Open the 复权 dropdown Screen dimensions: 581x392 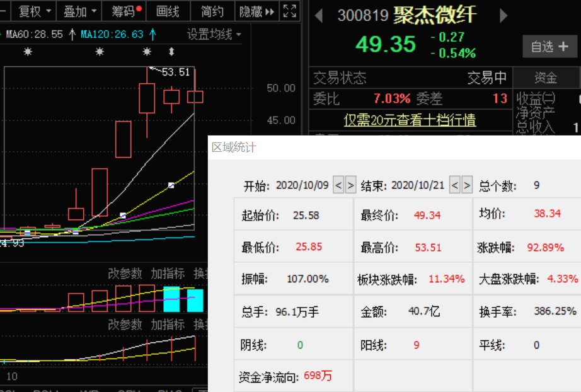point(34,11)
